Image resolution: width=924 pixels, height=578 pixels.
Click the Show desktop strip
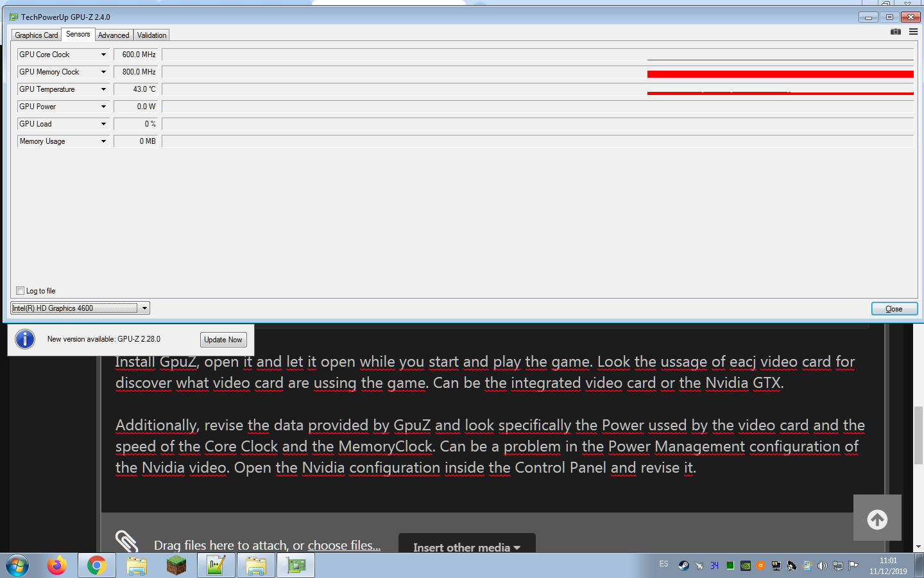pos(920,566)
